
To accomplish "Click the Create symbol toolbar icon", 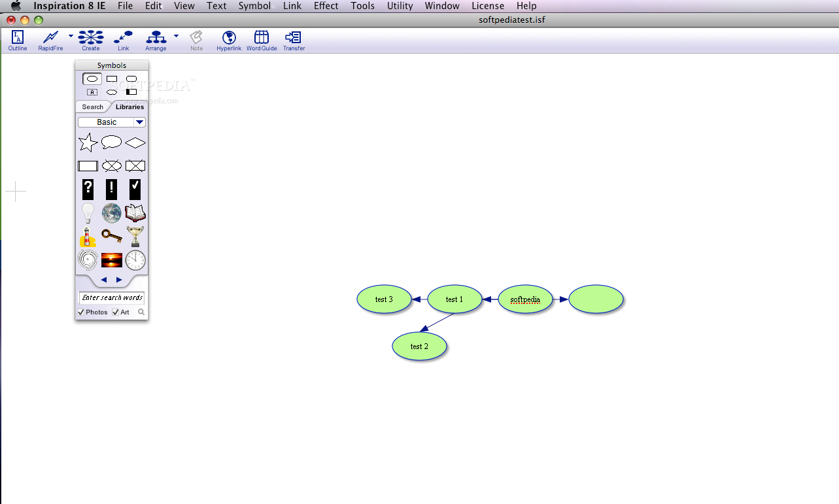I will point(91,40).
